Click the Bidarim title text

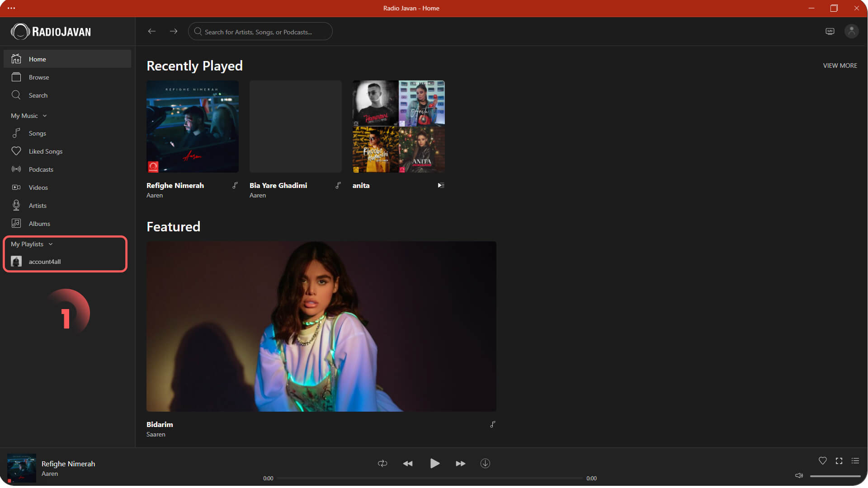[160, 425]
